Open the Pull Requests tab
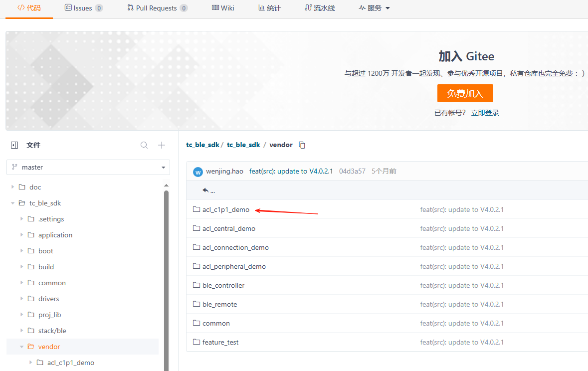Viewport: 588px width, 371px height. click(x=158, y=8)
